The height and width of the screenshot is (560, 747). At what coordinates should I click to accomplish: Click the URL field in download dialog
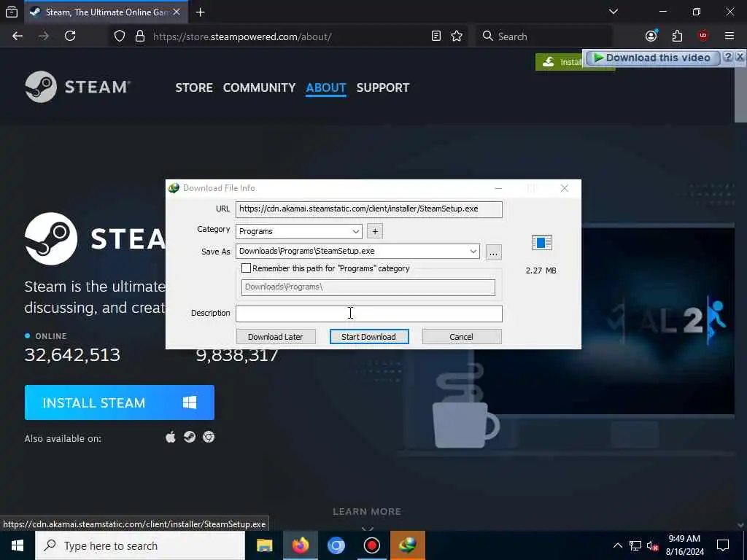coord(368,209)
